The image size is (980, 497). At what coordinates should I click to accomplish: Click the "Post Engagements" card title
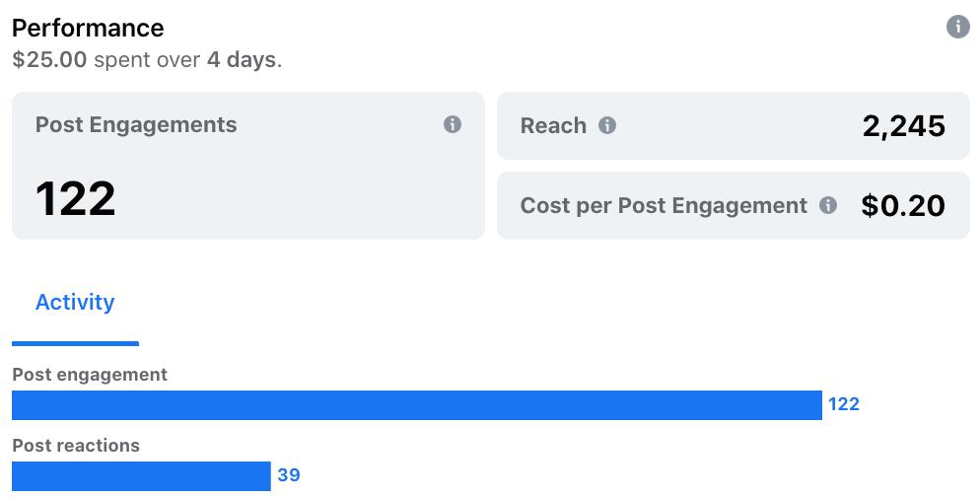click(136, 125)
